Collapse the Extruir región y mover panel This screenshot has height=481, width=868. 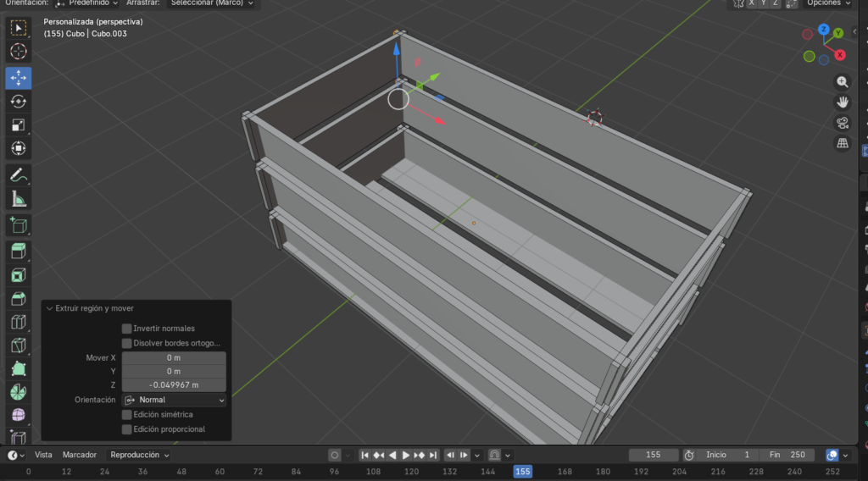50,308
